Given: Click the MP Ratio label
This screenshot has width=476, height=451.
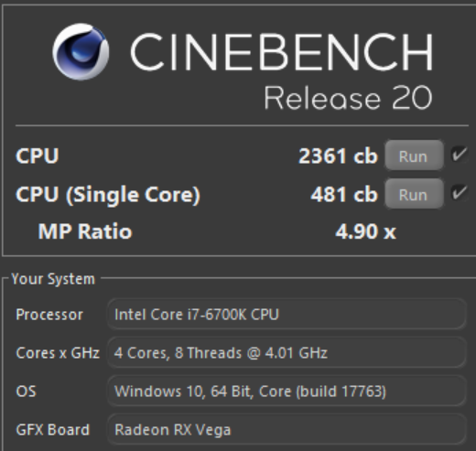Looking at the screenshot, I should click(85, 231).
